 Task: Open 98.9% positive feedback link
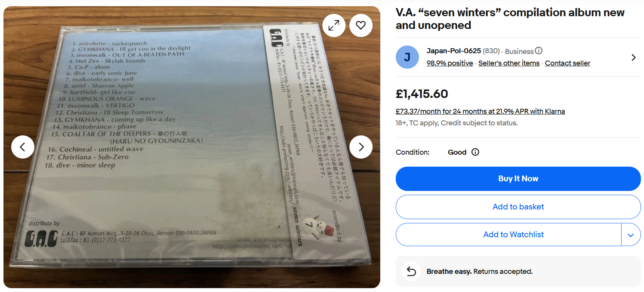point(450,63)
